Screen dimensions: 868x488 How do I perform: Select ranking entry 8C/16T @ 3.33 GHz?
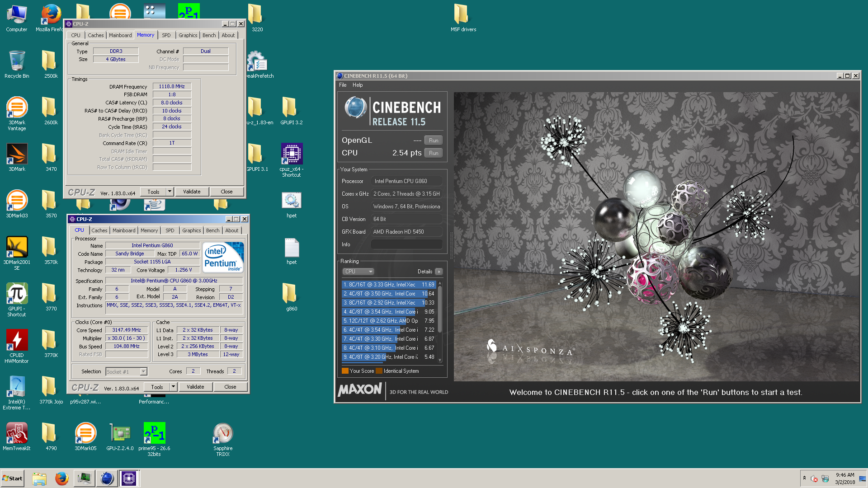[389, 285]
